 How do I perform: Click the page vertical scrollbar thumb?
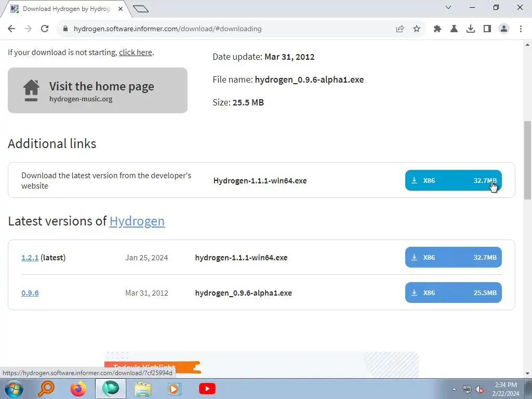[528, 160]
